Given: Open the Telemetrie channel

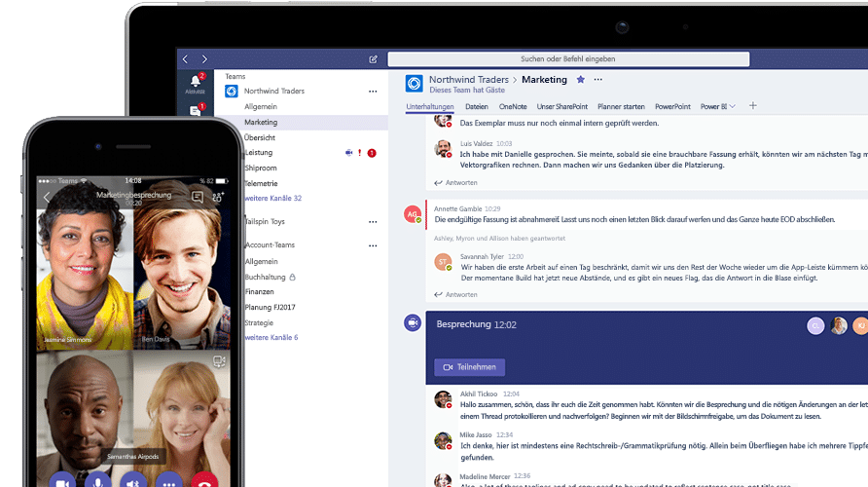Looking at the screenshot, I should (261, 183).
